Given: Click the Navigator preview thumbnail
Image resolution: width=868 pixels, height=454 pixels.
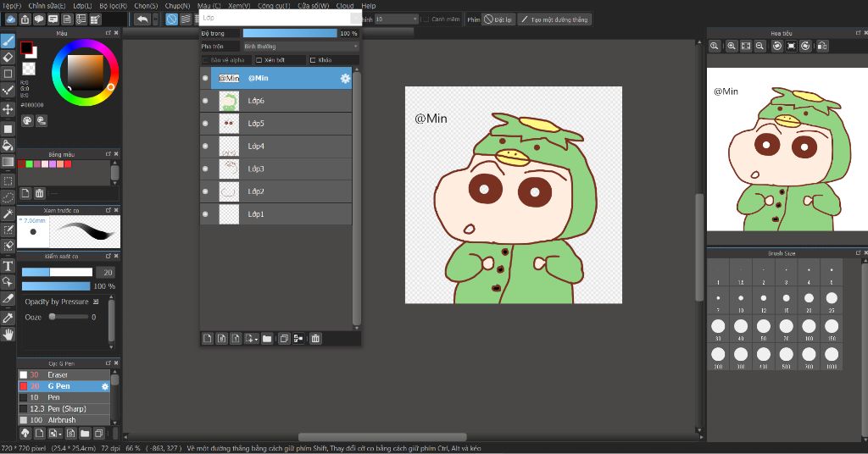Looking at the screenshot, I should click(x=787, y=149).
